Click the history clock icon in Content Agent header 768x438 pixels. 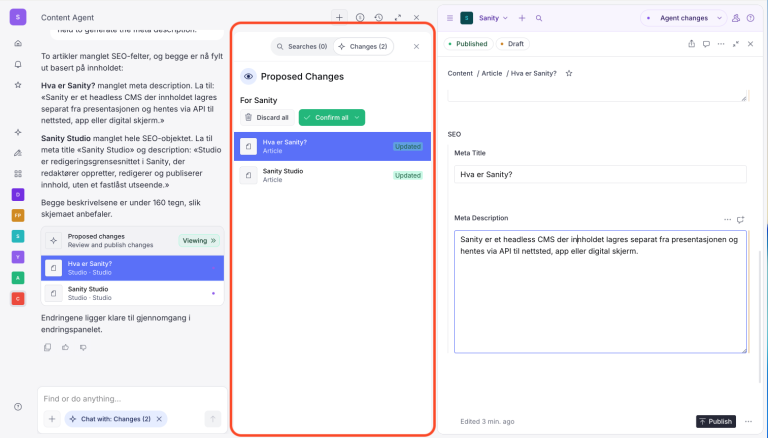tap(379, 18)
